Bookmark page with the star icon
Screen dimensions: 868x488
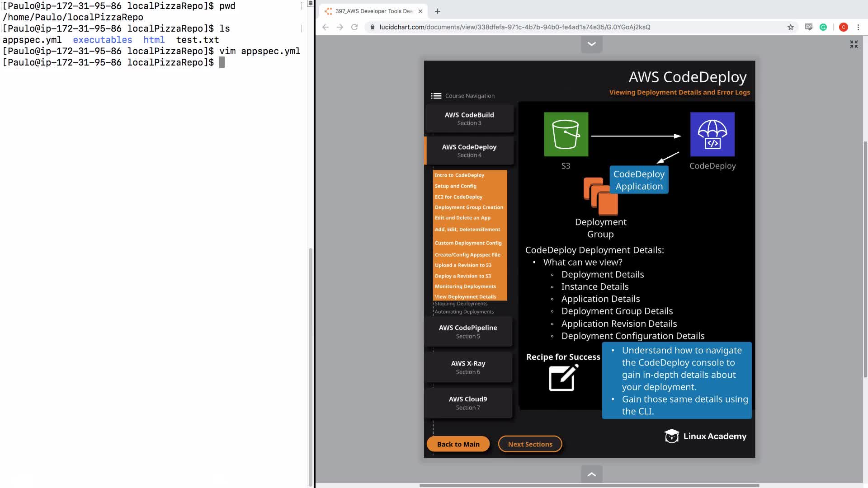click(x=790, y=27)
